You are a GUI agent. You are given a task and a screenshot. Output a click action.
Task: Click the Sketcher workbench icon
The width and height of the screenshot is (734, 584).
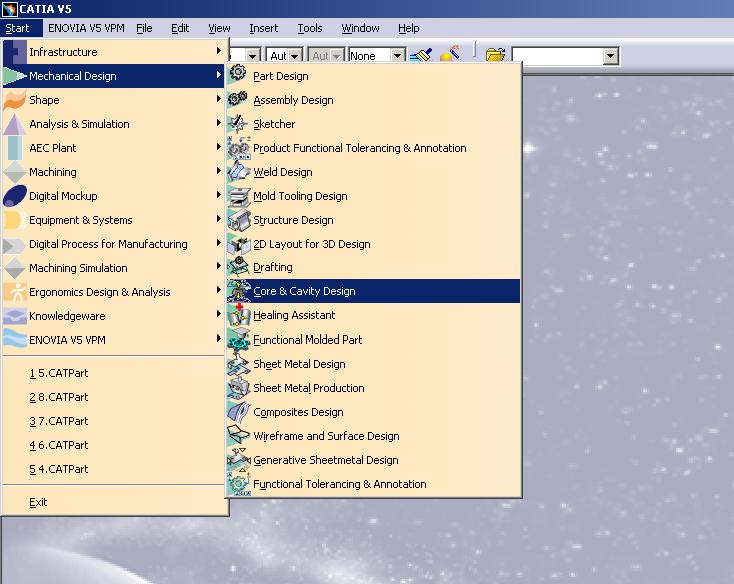click(x=238, y=124)
